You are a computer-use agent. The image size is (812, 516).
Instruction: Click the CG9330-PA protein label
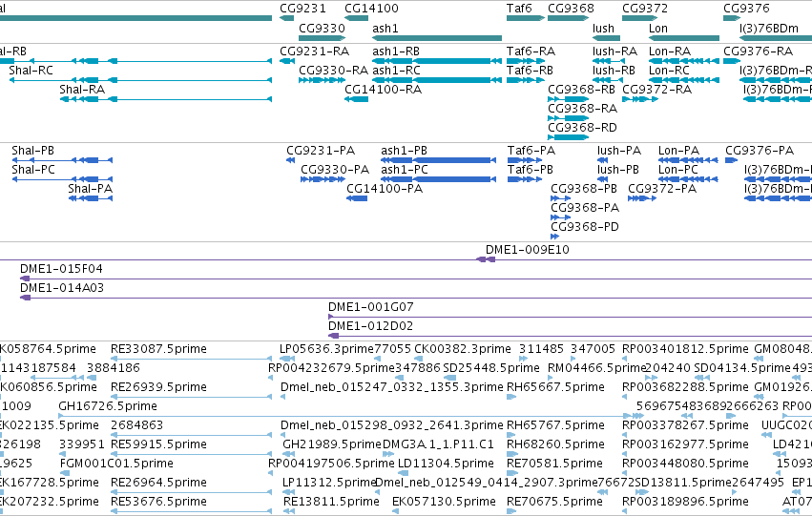[335, 169]
